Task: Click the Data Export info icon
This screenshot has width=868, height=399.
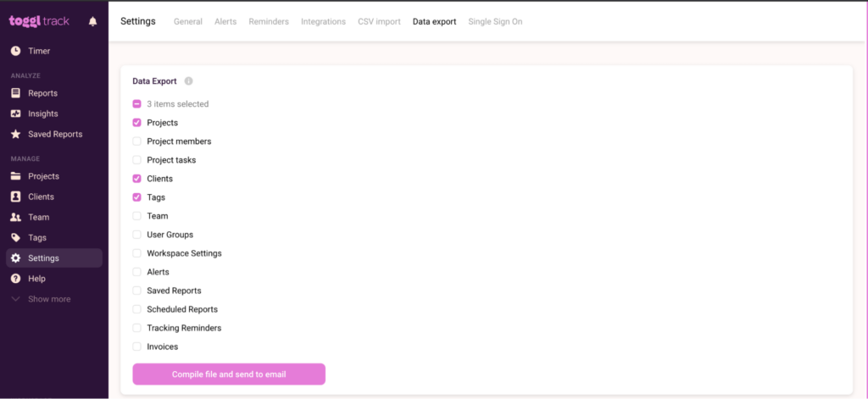Action: click(189, 81)
